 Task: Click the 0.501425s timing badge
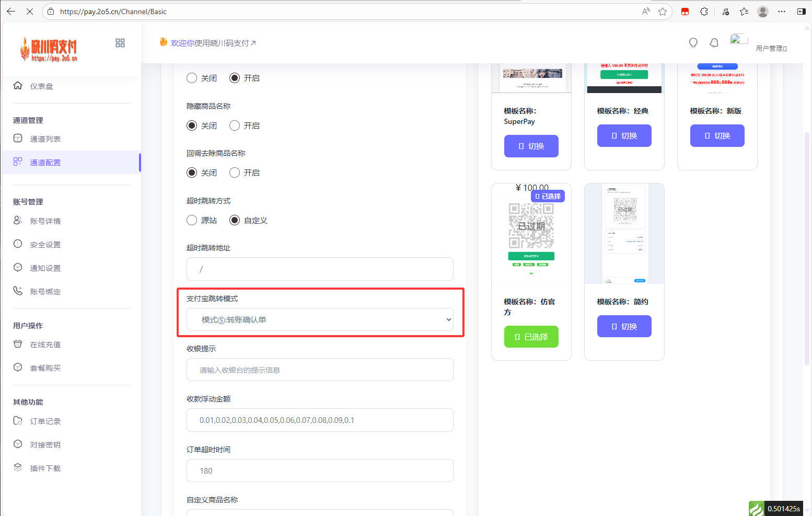(783, 509)
